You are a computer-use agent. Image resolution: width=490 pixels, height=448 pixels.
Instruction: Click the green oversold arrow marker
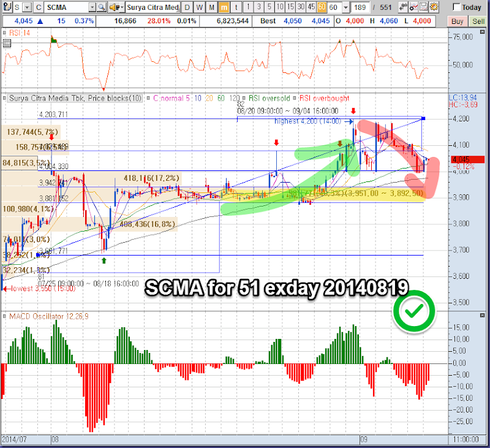(104, 260)
